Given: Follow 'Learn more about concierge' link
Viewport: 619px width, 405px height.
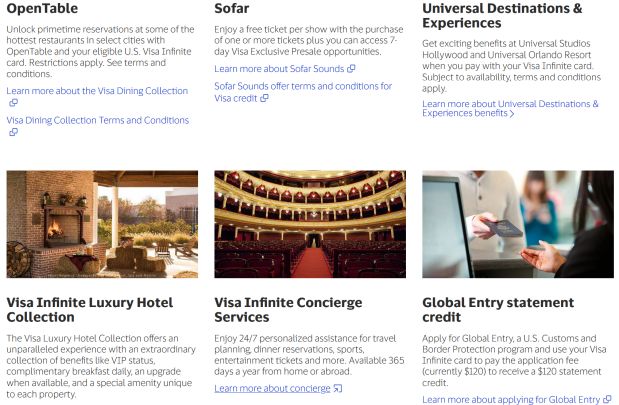Looking at the screenshot, I should (x=272, y=388).
